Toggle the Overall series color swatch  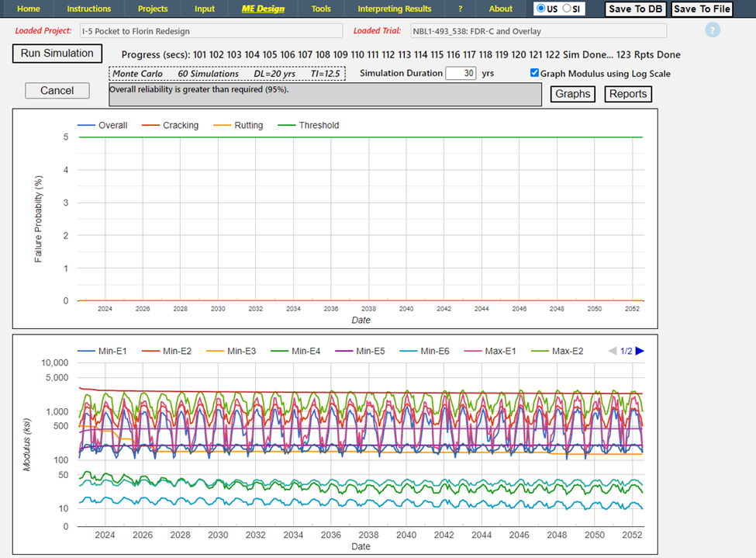click(86, 125)
